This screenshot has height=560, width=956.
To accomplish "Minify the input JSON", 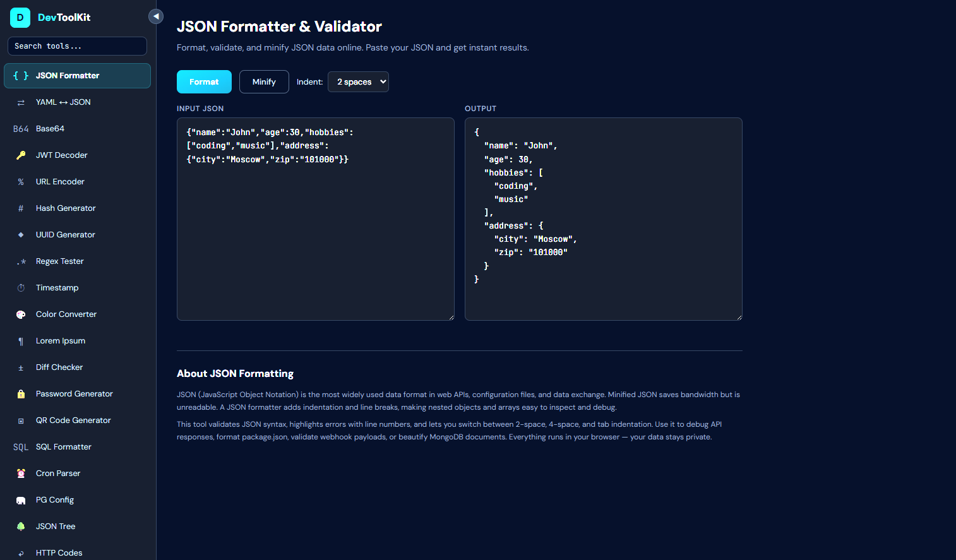I will click(x=264, y=81).
